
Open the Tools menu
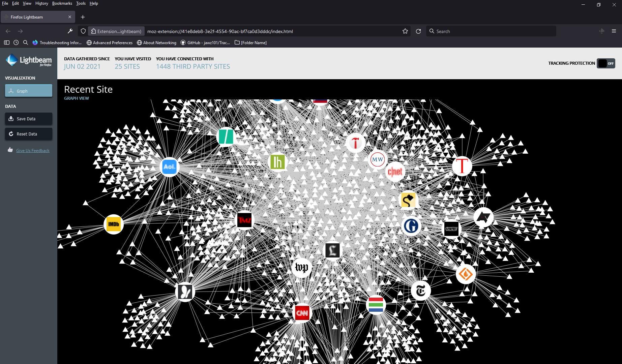pos(81,3)
